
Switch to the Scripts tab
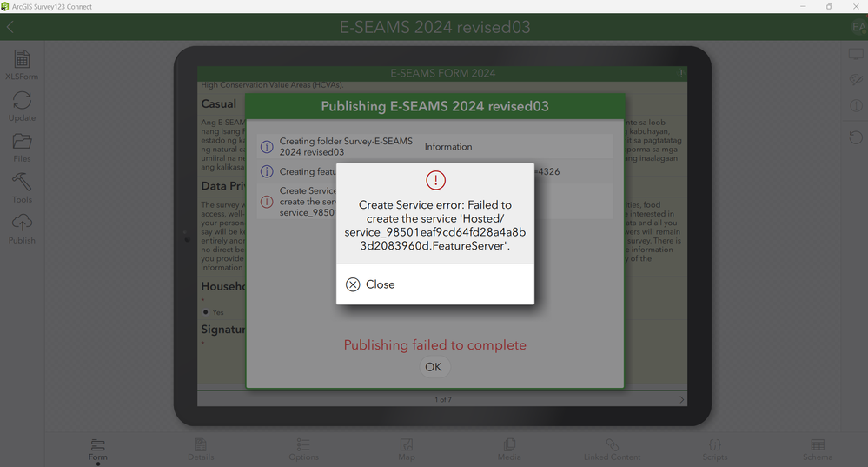click(715, 450)
